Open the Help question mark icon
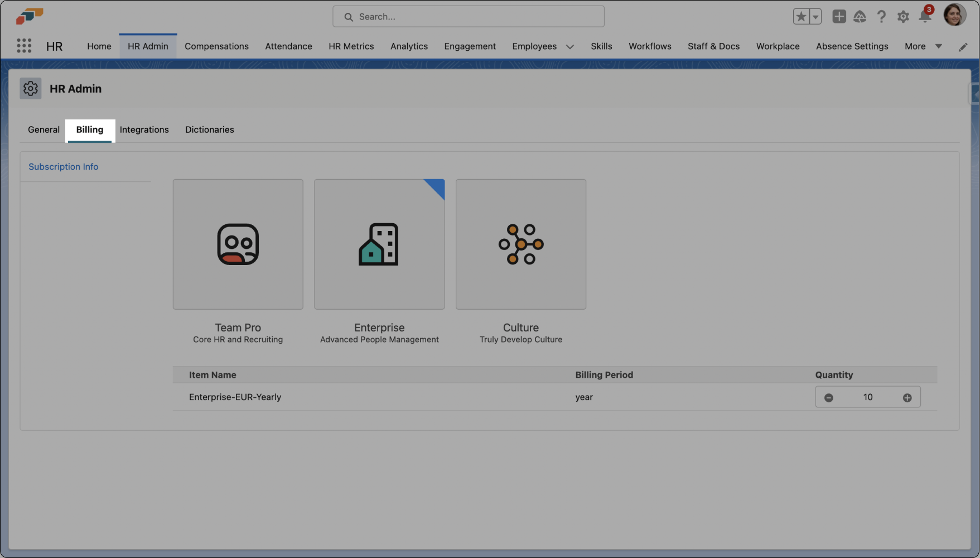 881,17
